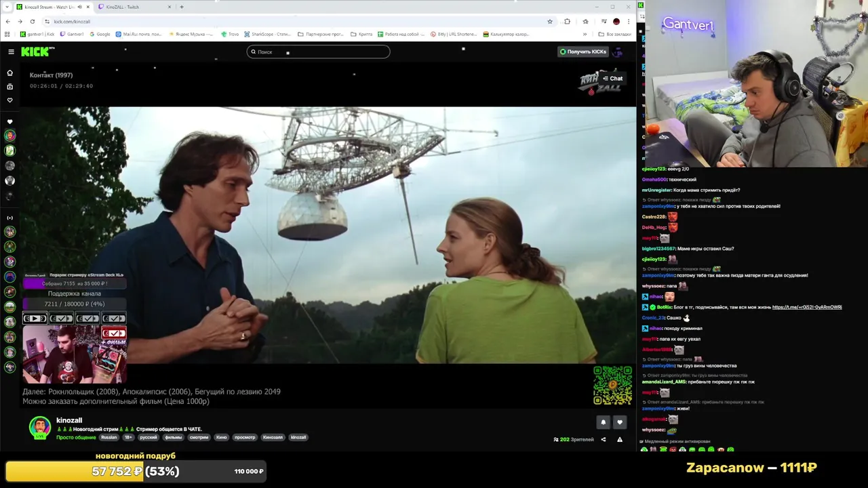Select the Кино tag
The image size is (868, 488).
[222, 437]
